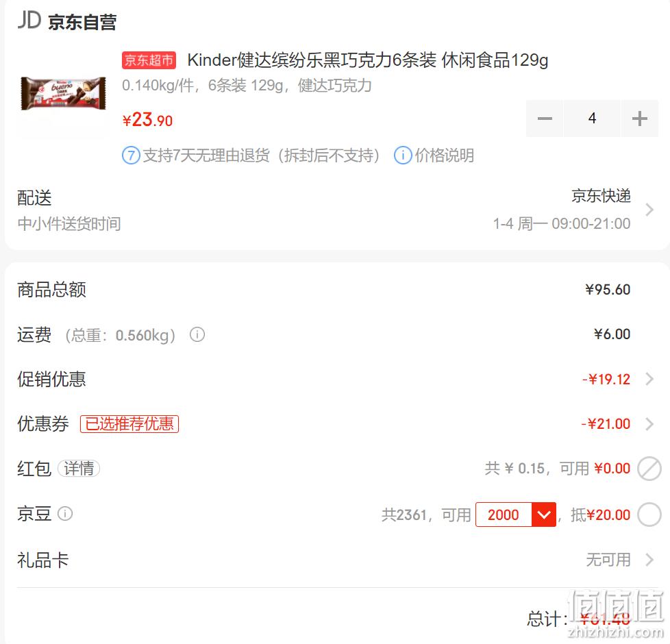Click the quantity field showing 4

592,119
